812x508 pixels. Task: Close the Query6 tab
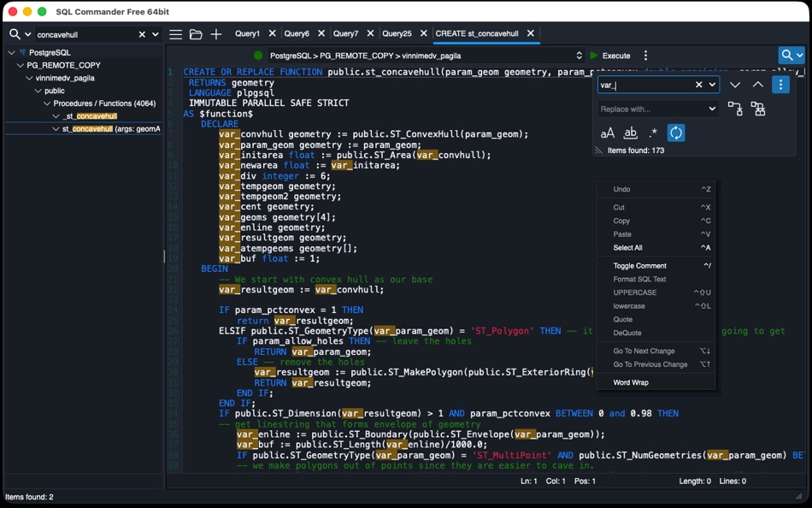point(321,33)
